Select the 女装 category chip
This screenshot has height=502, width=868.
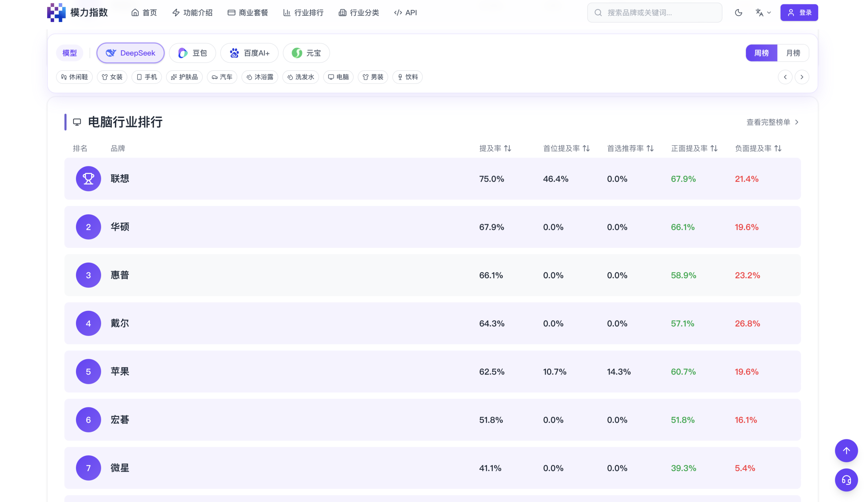click(112, 77)
